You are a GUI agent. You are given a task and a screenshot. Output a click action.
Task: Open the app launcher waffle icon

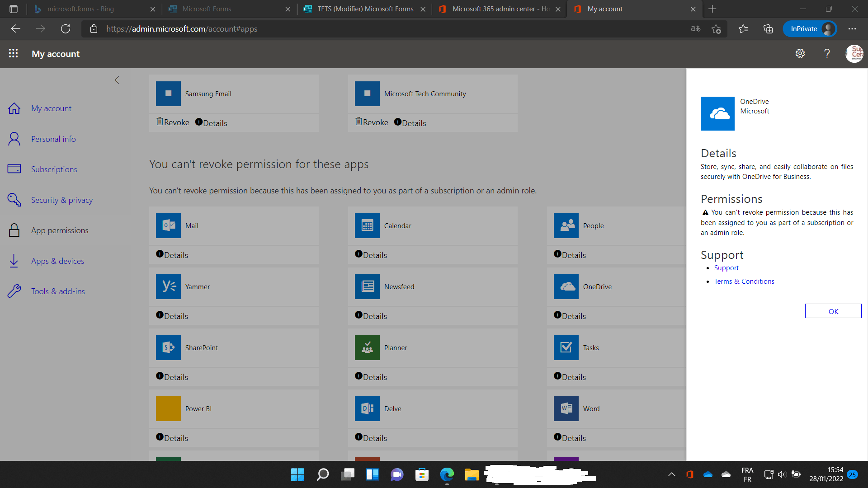coord(13,54)
